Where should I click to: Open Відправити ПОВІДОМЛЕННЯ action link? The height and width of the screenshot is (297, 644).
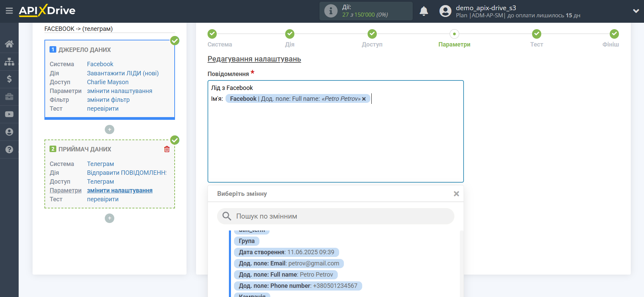[x=127, y=173]
